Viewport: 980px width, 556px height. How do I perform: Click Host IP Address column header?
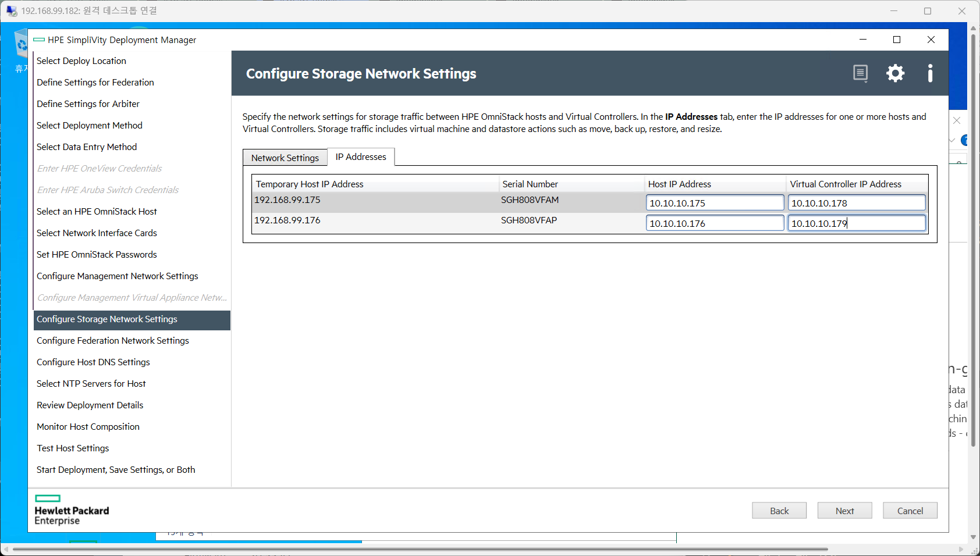715,184
